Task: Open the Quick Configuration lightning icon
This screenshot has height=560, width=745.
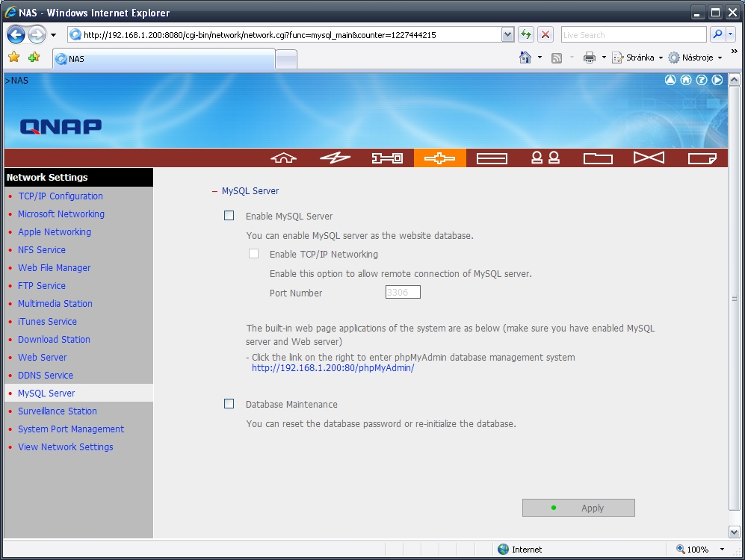Action: click(335, 158)
